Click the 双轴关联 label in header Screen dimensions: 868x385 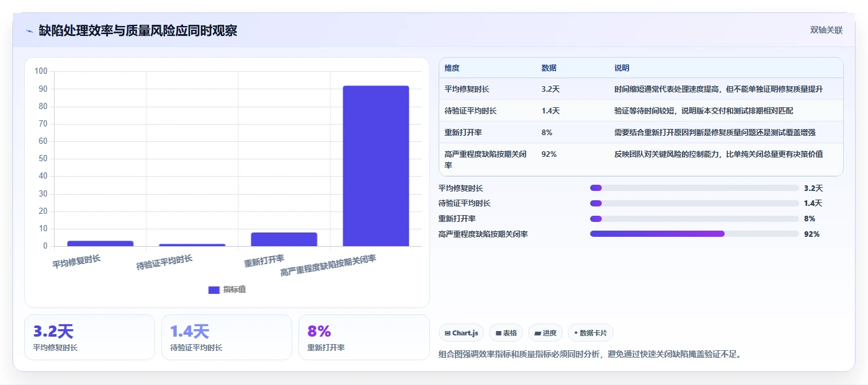pyautogui.click(x=826, y=30)
